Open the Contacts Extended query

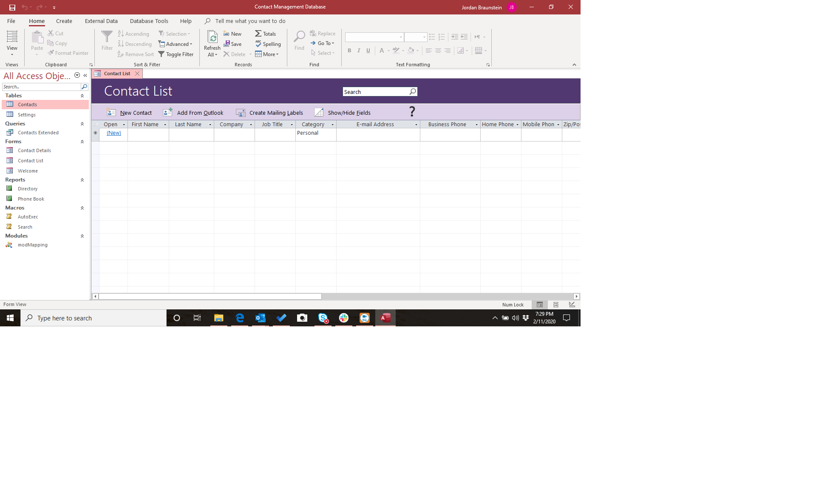click(x=38, y=133)
